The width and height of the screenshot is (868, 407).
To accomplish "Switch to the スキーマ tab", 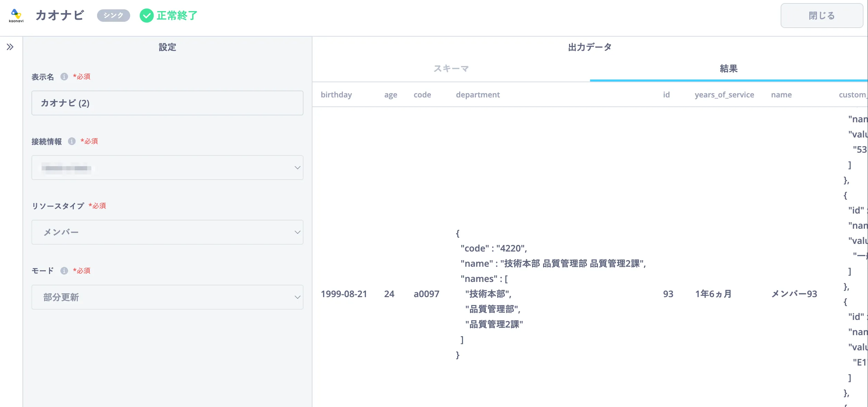I will [x=451, y=69].
